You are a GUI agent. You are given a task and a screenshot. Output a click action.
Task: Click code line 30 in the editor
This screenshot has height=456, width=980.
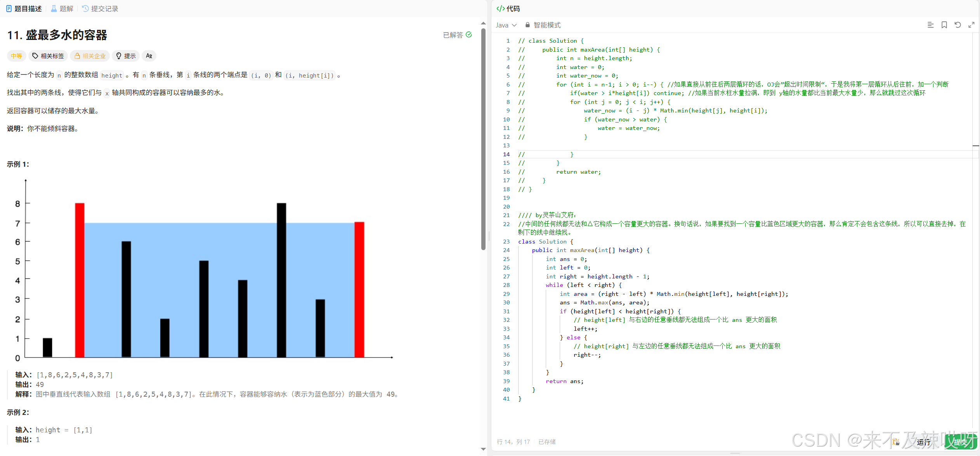pos(604,302)
